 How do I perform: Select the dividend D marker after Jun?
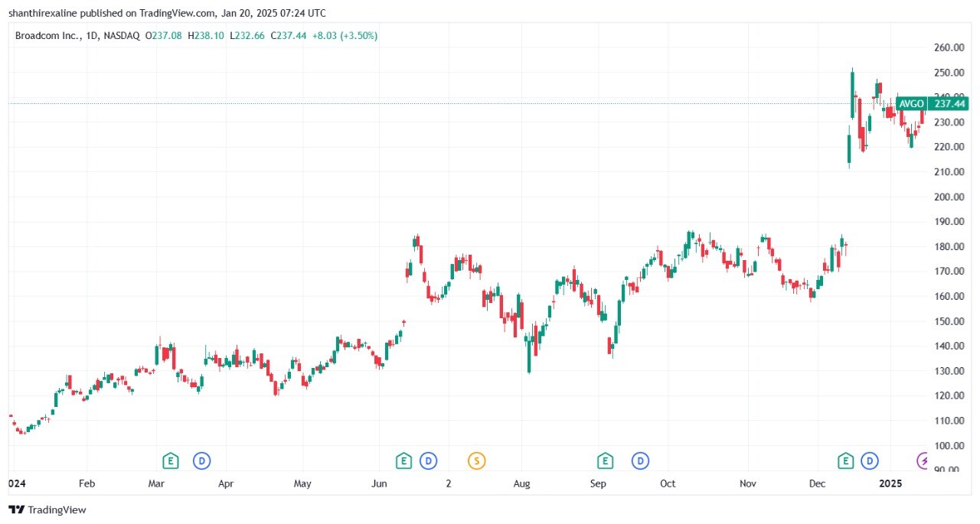click(428, 461)
